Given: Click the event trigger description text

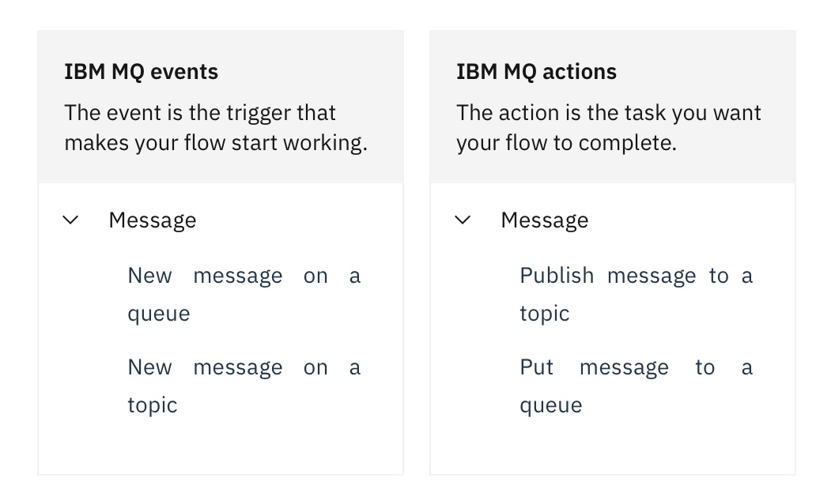Looking at the screenshot, I should click(x=216, y=128).
